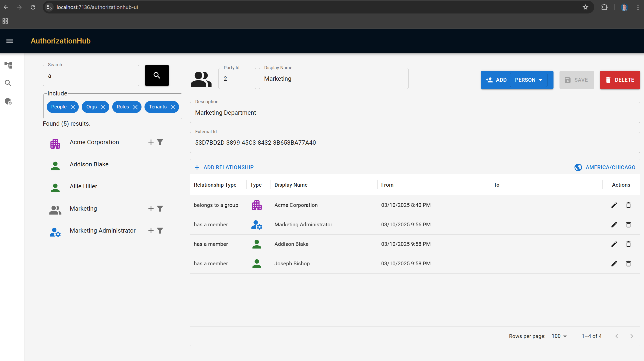Click the filter icon beside Marketing Administrator result
644x361 pixels.
[160, 231]
